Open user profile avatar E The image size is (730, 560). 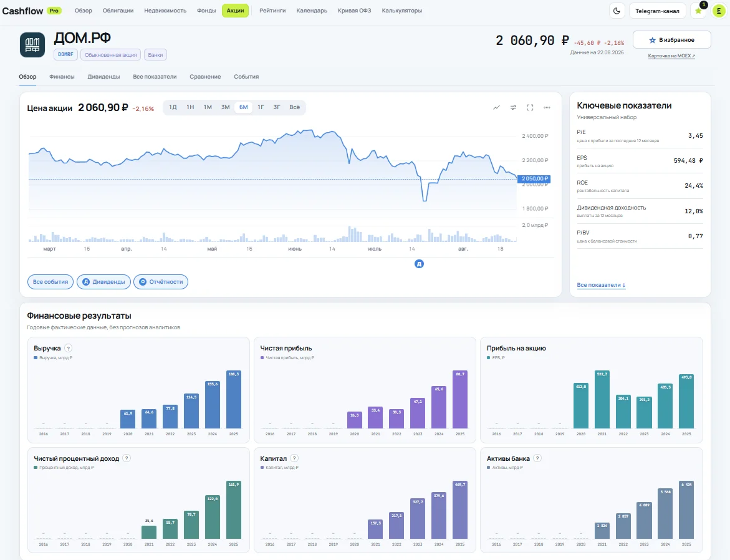click(719, 11)
